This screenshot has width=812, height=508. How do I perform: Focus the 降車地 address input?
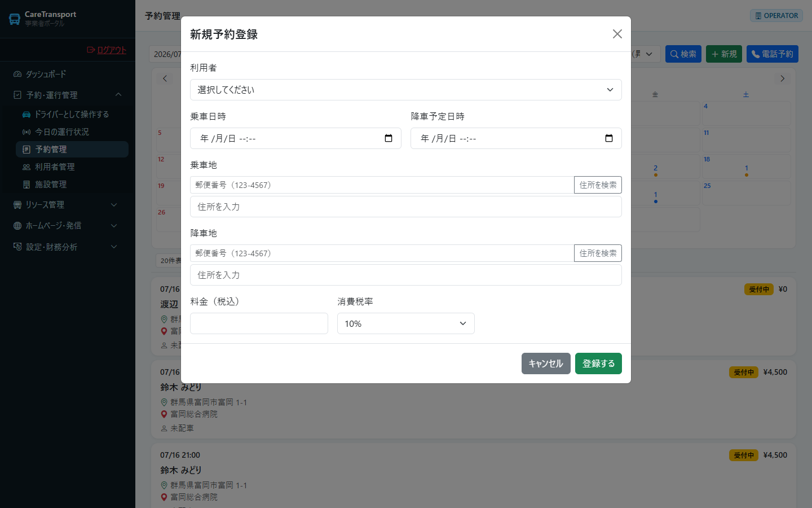406,275
